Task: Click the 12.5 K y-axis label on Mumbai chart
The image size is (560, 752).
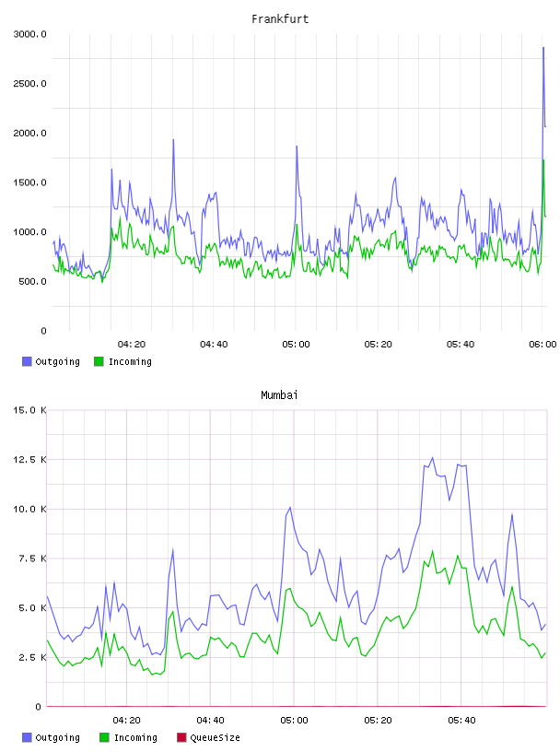Action: [29, 460]
